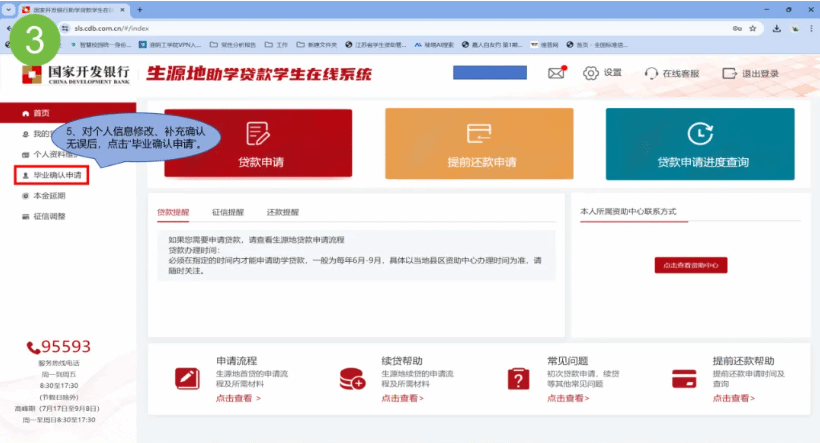Viewport: 820px width, 443px height.
Task: Expand the tab search dropdown arrow
Action: pos(8,9)
